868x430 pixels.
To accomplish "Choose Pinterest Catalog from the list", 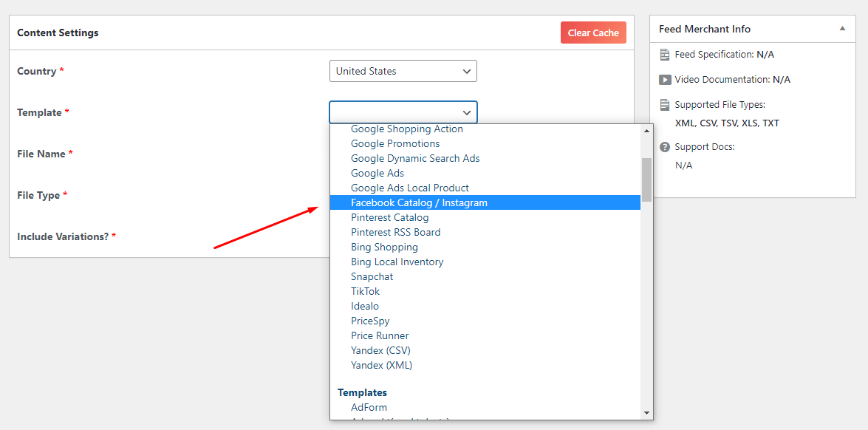I will (x=389, y=217).
